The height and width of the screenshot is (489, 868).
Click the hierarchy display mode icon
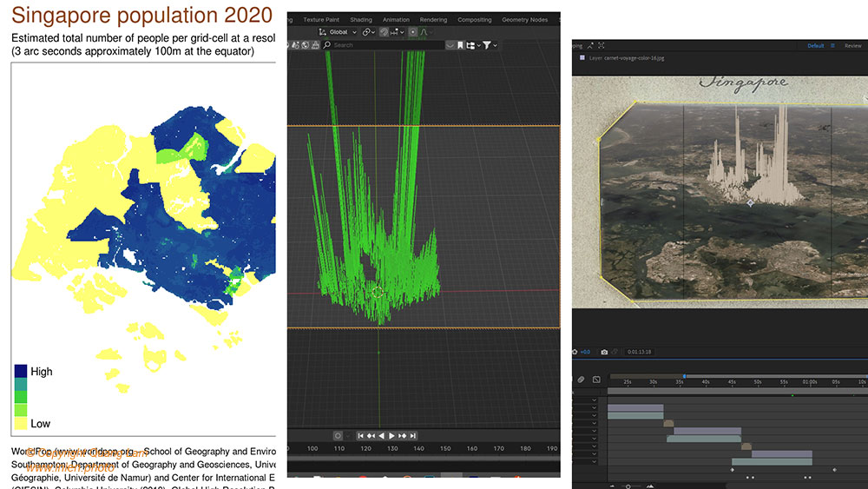click(471, 45)
